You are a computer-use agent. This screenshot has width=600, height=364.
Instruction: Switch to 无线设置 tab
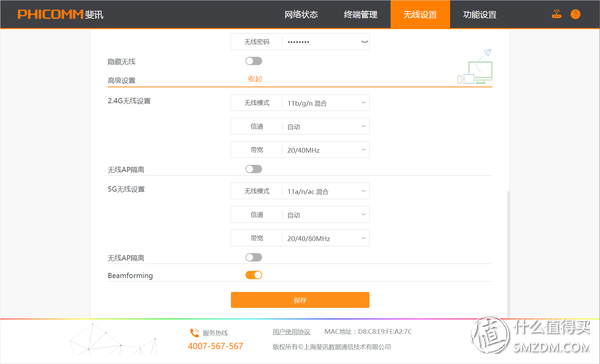point(420,15)
